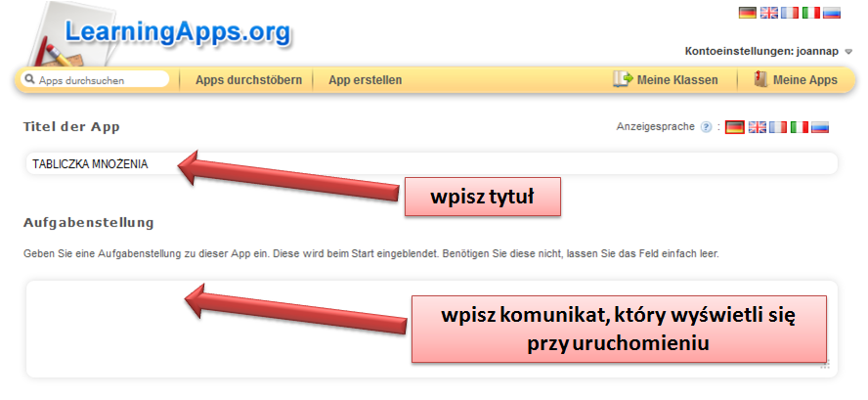Set Anzeigesprache to German via its flag
This screenshot has width=868, height=400.
coord(735,127)
